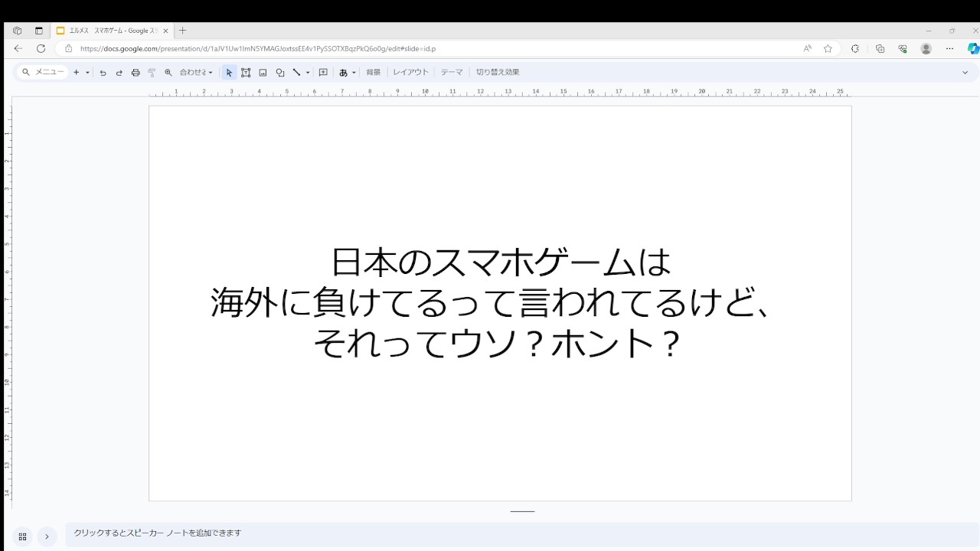Open the zoom level 合わせる dropdown
The height and width of the screenshot is (551, 980).
[x=196, y=73]
